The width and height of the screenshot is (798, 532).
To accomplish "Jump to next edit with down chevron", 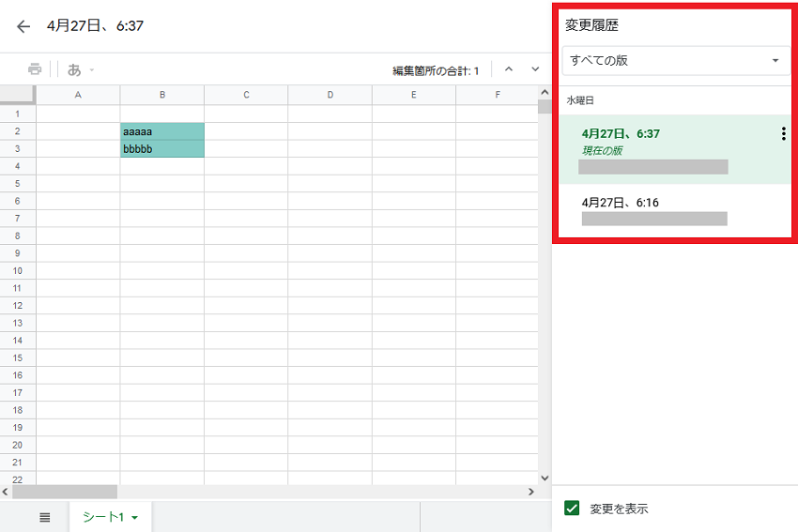I will (x=535, y=69).
